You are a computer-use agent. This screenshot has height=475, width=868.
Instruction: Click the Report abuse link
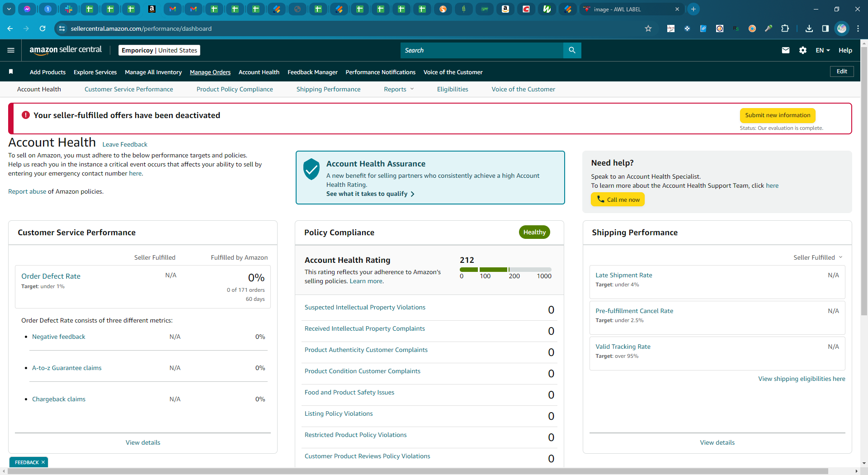point(27,191)
